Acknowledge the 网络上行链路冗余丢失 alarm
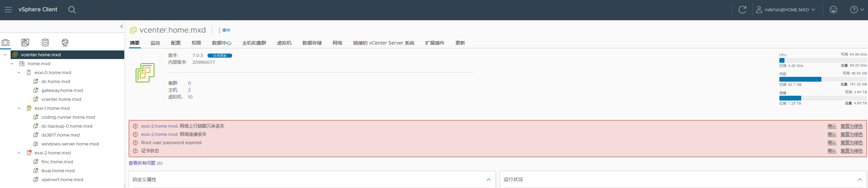Viewport: 868px width, 188px height. pyautogui.click(x=832, y=126)
